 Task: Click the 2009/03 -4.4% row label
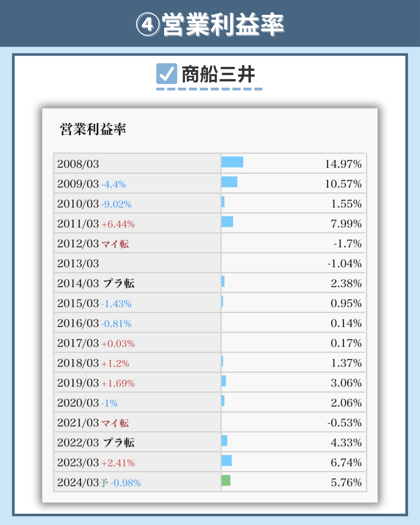pyautogui.click(x=91, y=184)
